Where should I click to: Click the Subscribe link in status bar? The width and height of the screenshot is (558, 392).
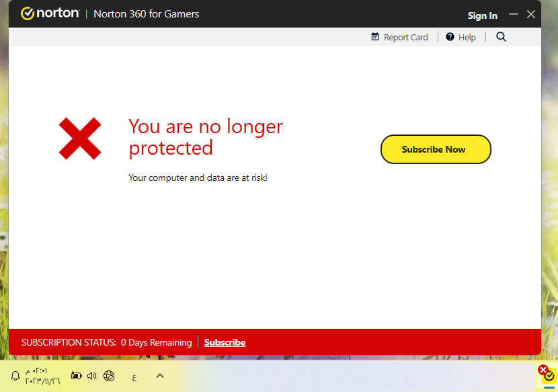point(225,342)
